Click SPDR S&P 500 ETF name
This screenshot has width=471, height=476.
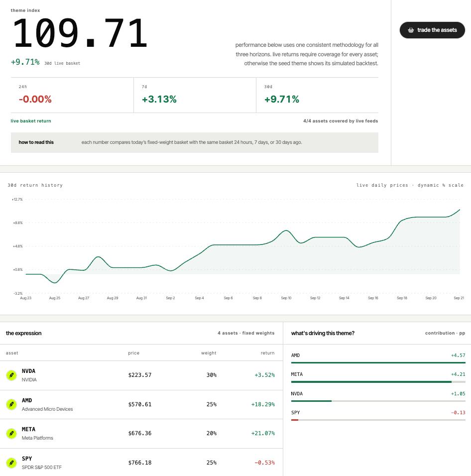pyautogui.click(x=42, y=467)
